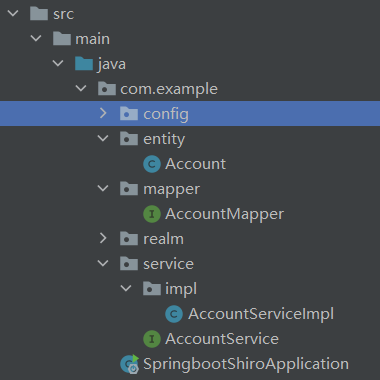
Task: Collapse the java folder chevron
Action: [x=58, y=64]
